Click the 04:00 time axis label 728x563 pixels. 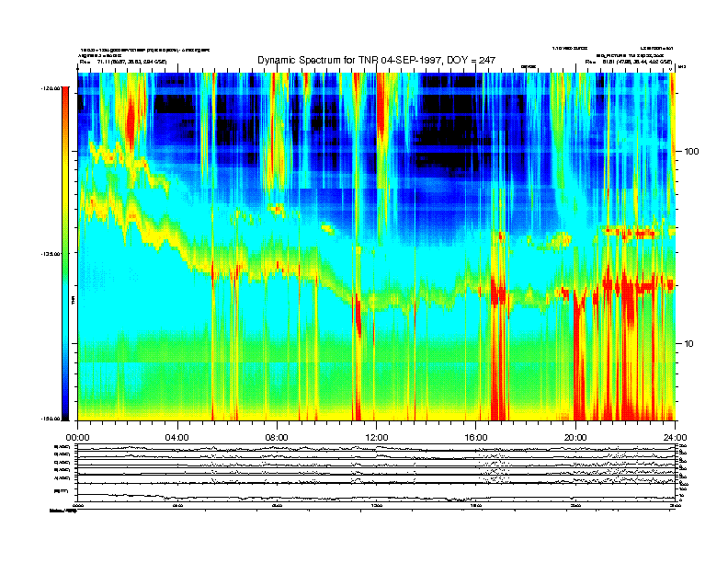(177, 438)
